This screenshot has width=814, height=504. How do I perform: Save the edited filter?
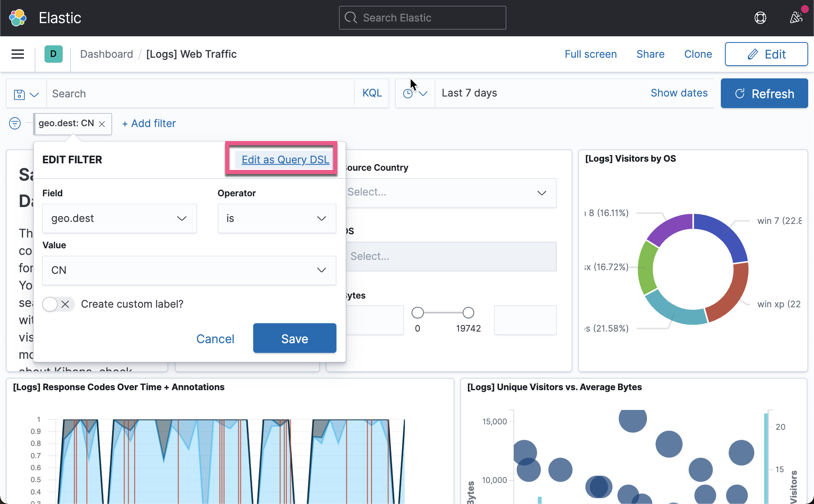[294, 338]
